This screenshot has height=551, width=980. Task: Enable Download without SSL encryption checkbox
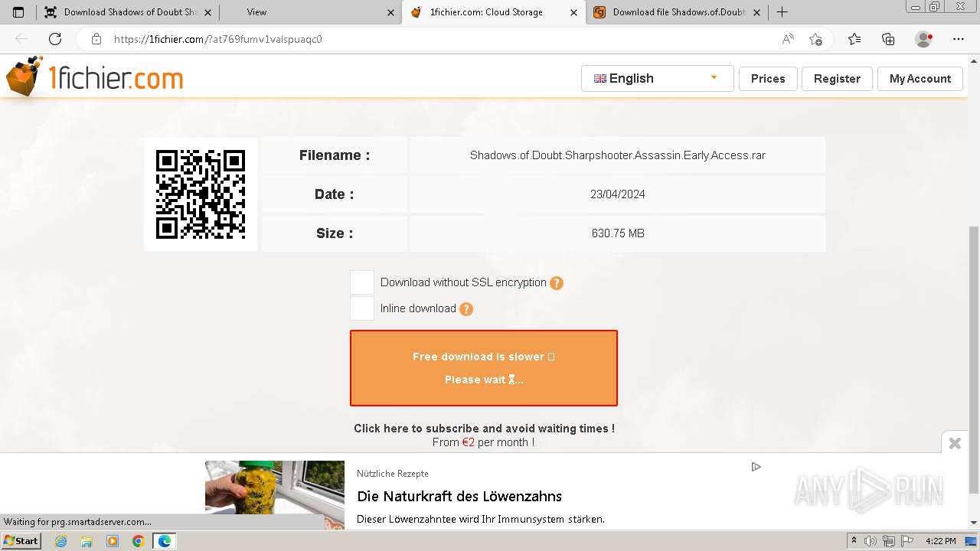pyautogui.click(x=362, y=282)
